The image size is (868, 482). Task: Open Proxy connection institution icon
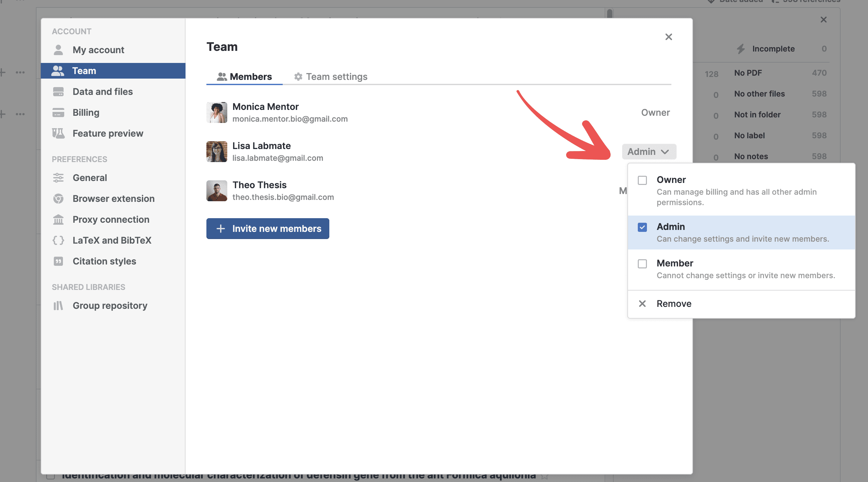tap(58, 219)
